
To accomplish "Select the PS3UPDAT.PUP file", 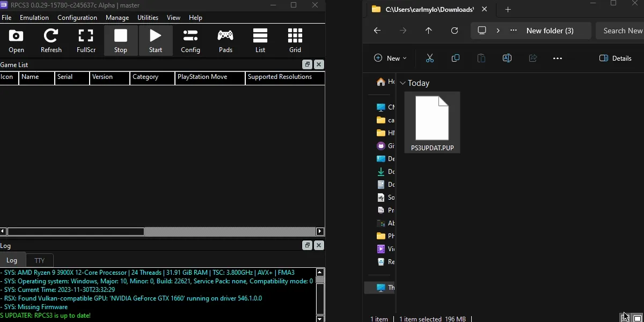I will click(x=432, y=123).
